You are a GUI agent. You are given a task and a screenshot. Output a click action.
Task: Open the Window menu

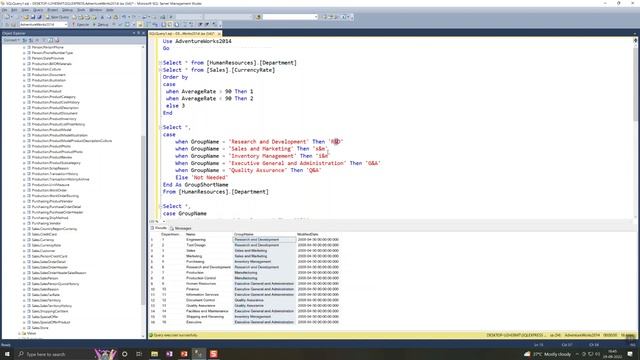[96, 10]
